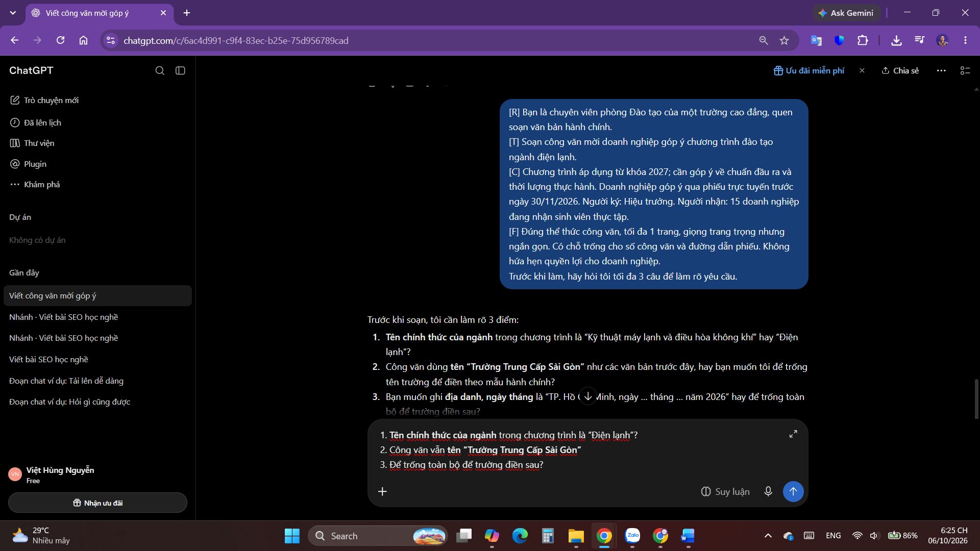Select chat 'Viết công văn mời góp ý'
Screen dimensions: 980x551
click(x=97, y=295)
